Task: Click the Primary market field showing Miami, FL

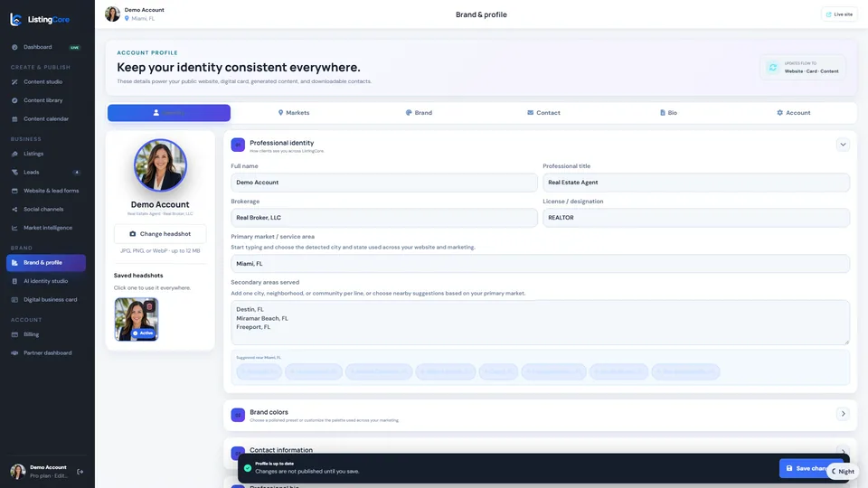Action: coord(540,264)
